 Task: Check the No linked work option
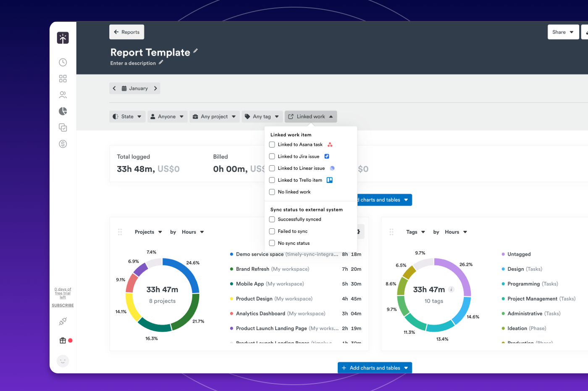coord(271,192)
